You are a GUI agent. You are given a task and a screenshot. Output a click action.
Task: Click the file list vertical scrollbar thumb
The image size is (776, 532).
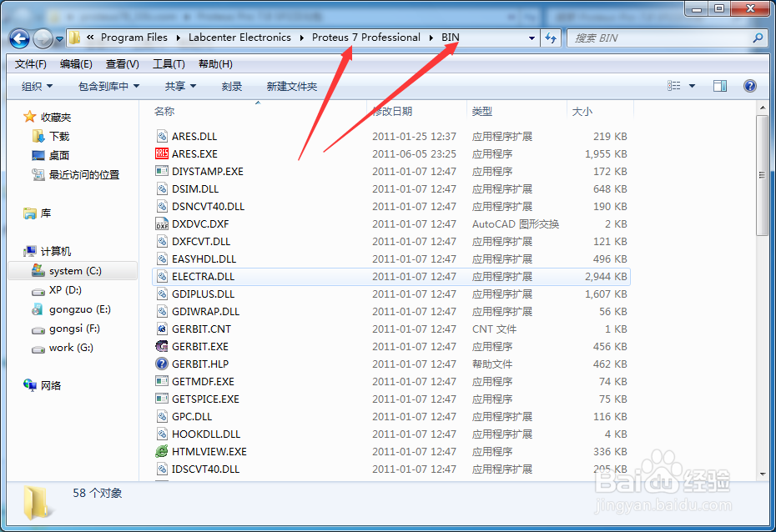point(762,175)
